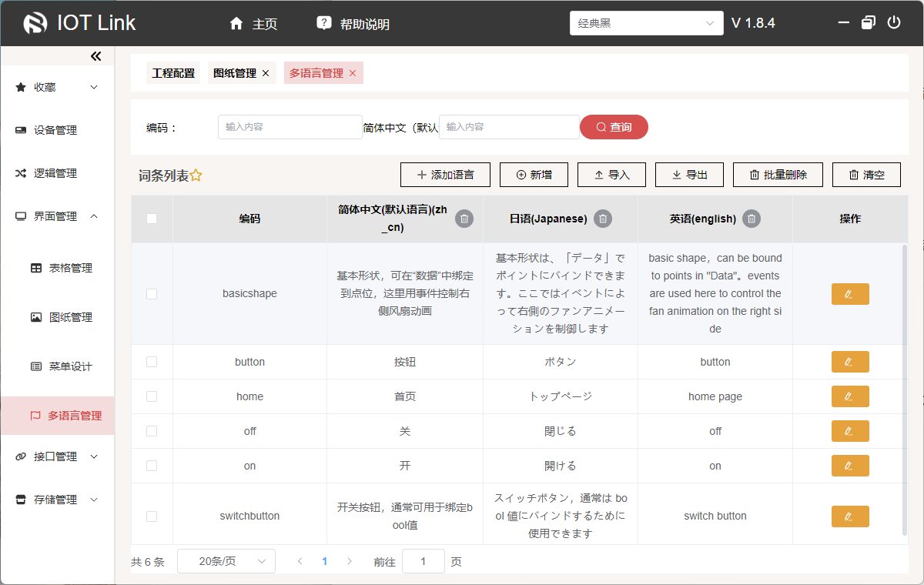Viewport: 924px width, 585px height.
Task: Expand the 接口管理 sidebar group
Action: (x=58, y=456)
